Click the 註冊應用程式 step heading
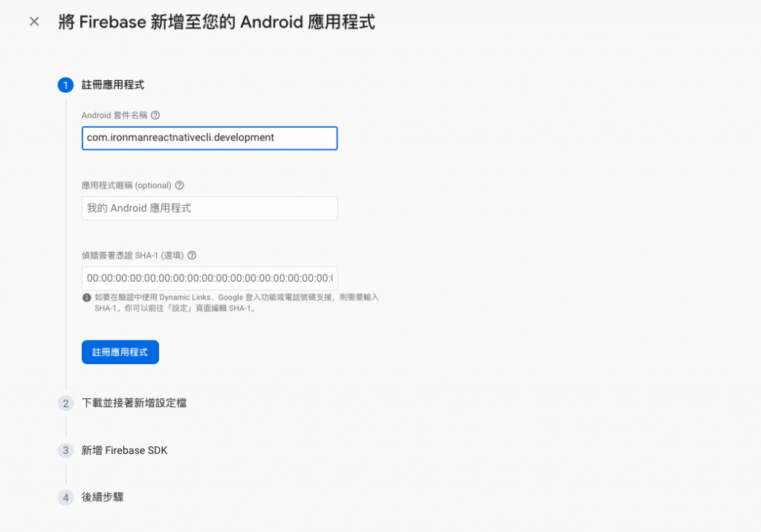Screen dimensions: 761x532 click(113, 85)
